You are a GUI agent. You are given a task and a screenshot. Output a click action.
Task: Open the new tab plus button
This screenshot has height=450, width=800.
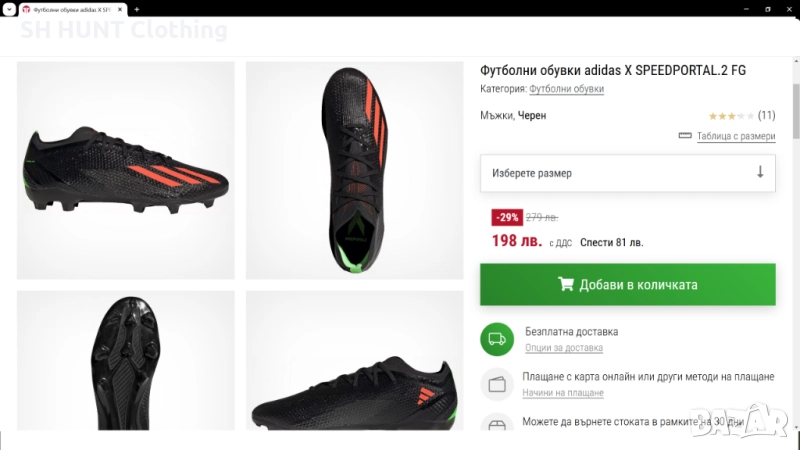point(137,9)
